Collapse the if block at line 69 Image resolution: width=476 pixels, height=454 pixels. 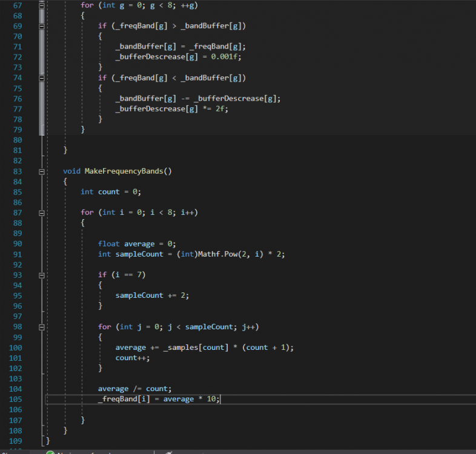click(x=41, y=26)
